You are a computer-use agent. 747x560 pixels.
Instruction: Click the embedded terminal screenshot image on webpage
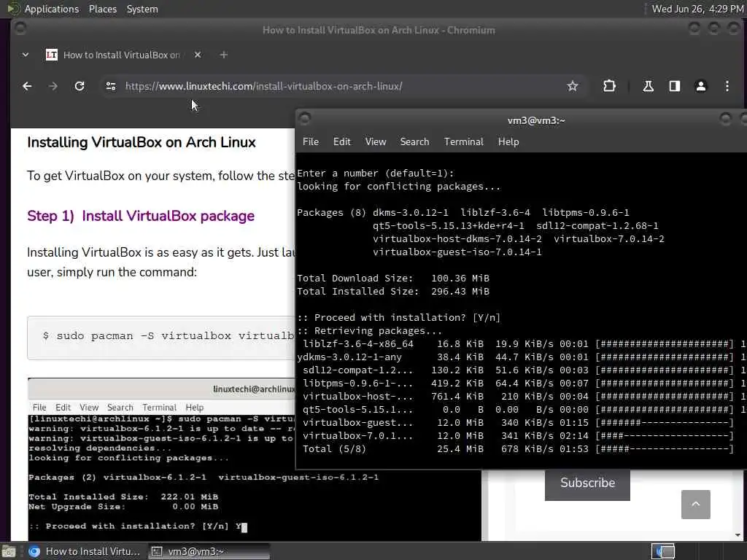(x=161, y=459)
